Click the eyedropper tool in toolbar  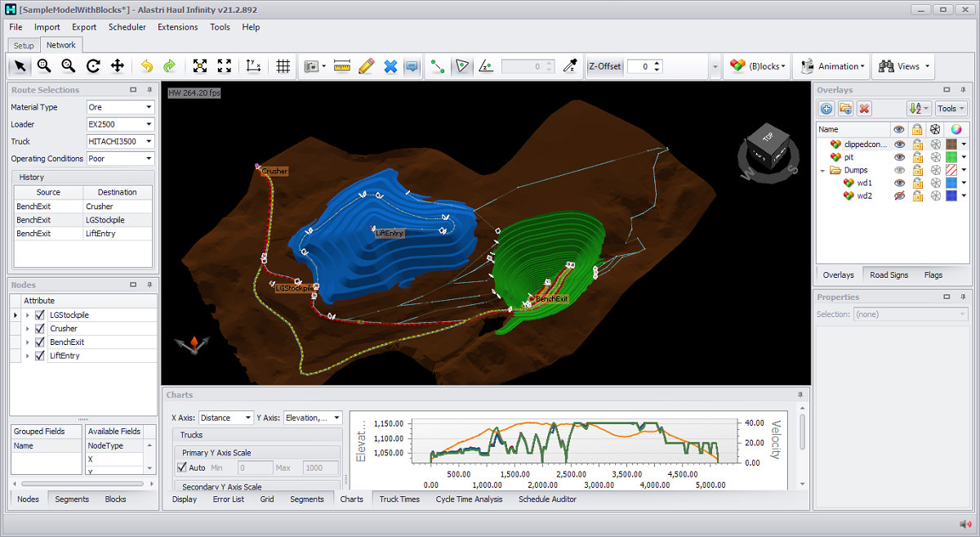point(571,66)
